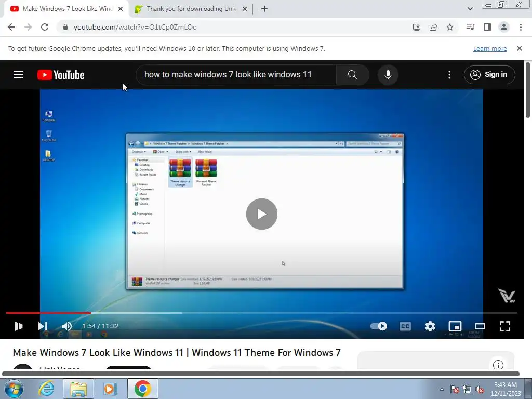Click the video title text
Viewport: 532px width, 399px height.
(x=177, y=353)
